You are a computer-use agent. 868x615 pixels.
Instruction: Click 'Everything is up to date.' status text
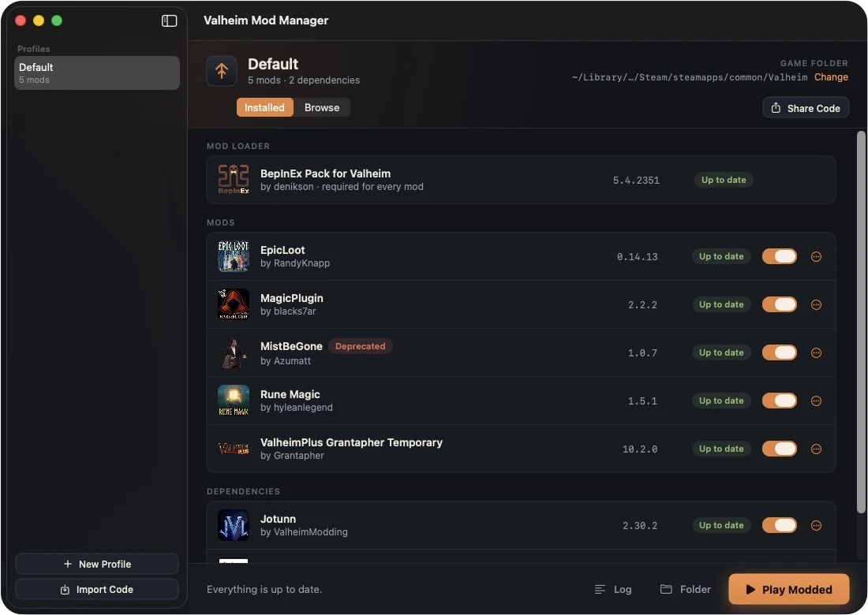click(264, 590)
